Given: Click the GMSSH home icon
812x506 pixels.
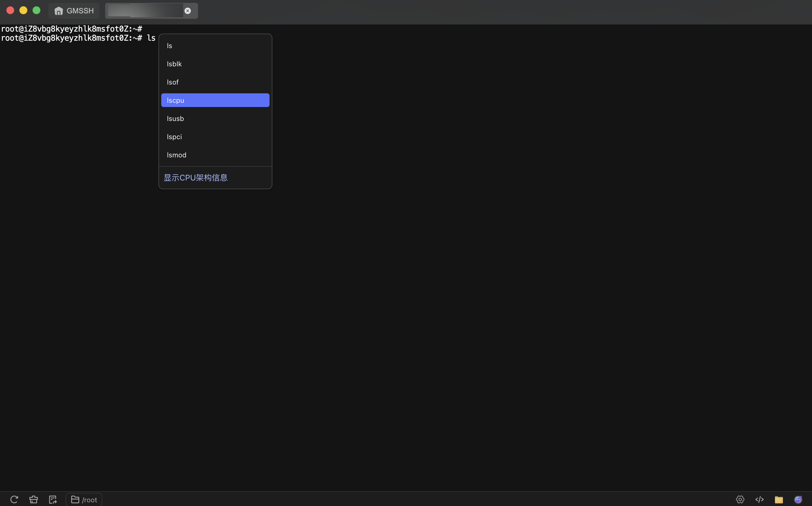Looking at the screenshot, I should click(x=59, y=11).
